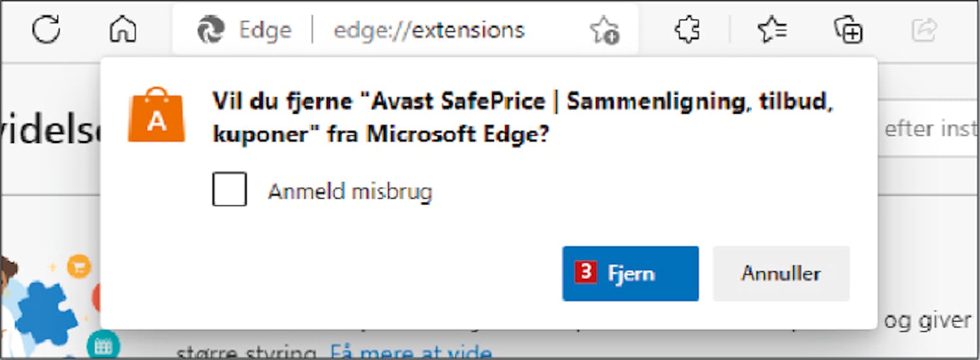Click the Edge label in the address bar
The width and height of the screenshot is (980, 360).
point(265,30)
